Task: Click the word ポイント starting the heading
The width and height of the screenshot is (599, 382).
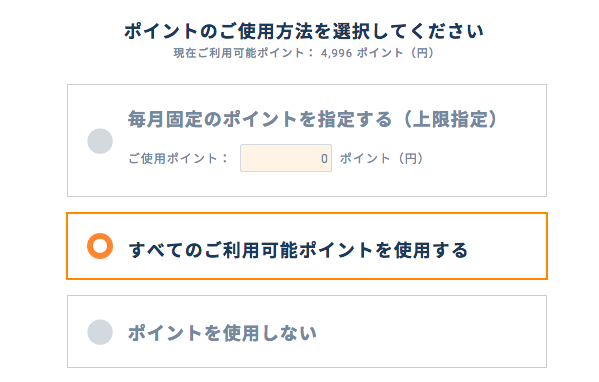Action: coord(161,31)
